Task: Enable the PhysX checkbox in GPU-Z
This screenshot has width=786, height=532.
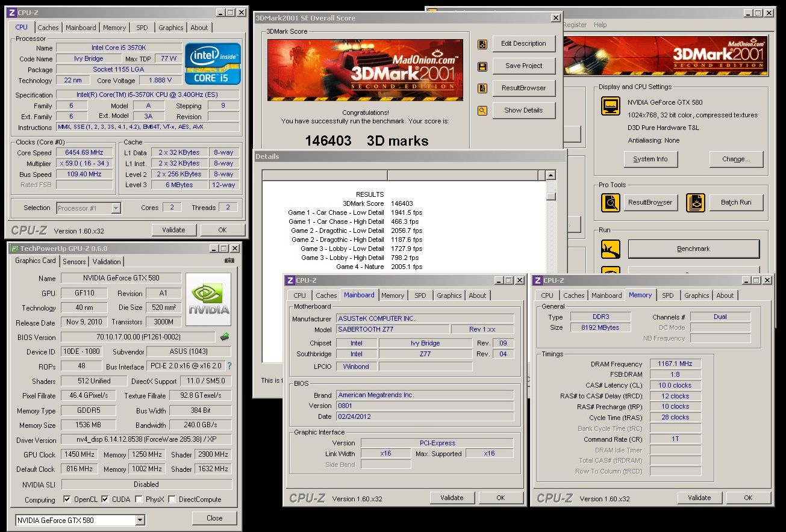Action: click(x=139, y=500)
